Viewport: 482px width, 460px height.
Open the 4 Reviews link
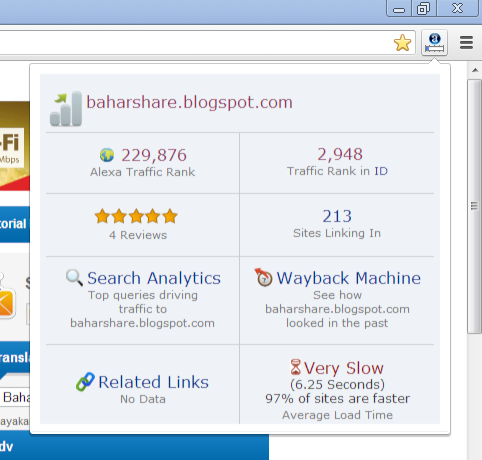[138, 235]
